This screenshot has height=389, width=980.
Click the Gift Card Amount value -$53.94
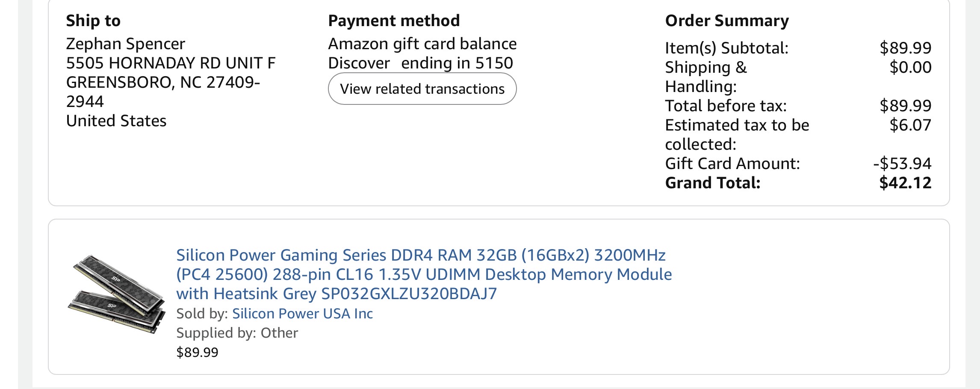(902, 163)
